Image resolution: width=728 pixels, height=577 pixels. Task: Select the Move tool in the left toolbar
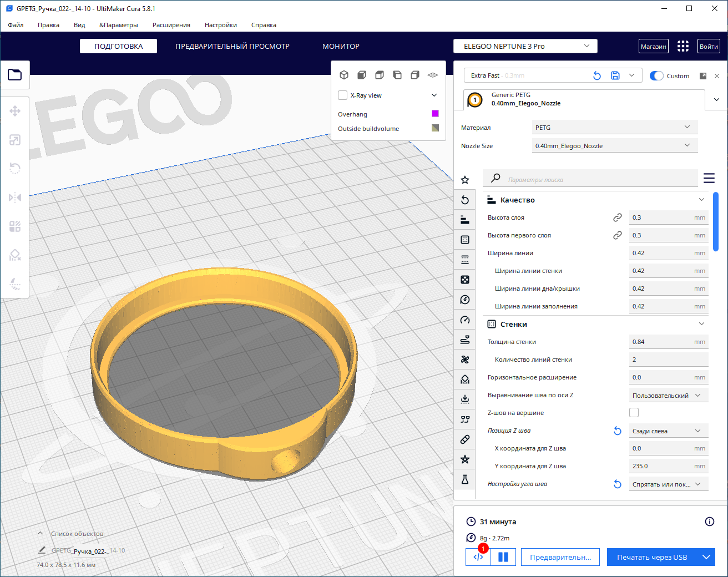pos(15,111)
